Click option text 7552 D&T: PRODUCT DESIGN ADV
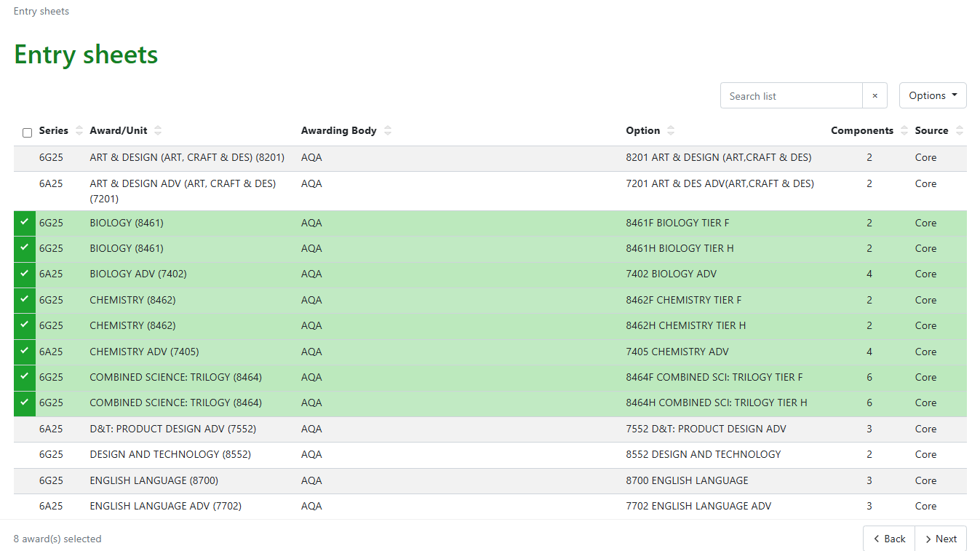The height and width of the screenshot is (551, 980). click(706, 429)
